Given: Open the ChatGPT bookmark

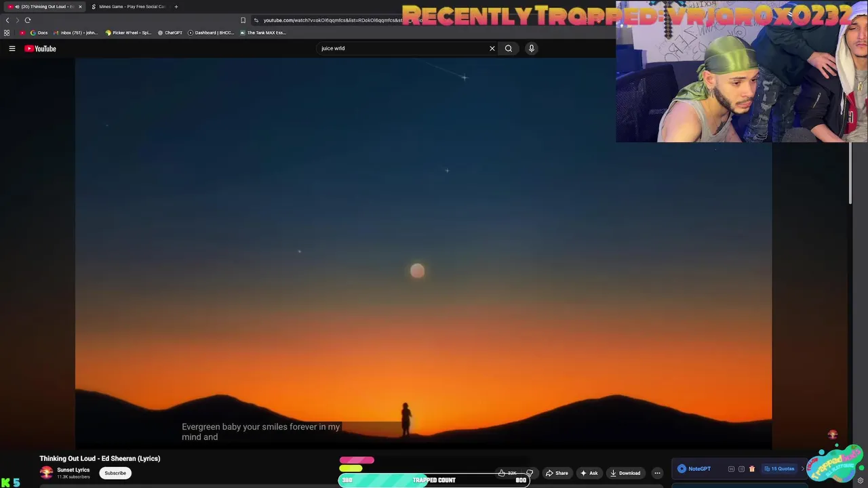Looking at the screenshot, I should click(170, 33).
